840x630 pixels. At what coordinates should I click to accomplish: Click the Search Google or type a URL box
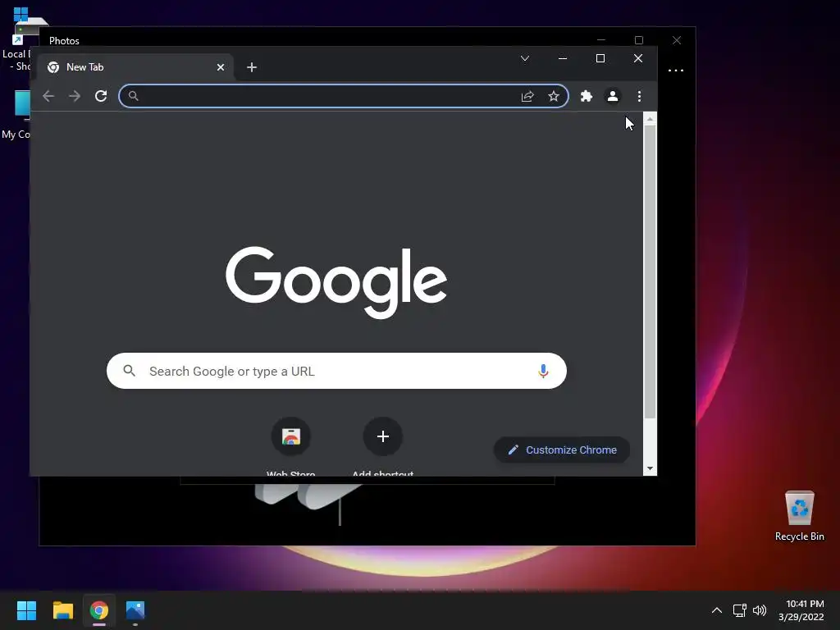(336, 371)
